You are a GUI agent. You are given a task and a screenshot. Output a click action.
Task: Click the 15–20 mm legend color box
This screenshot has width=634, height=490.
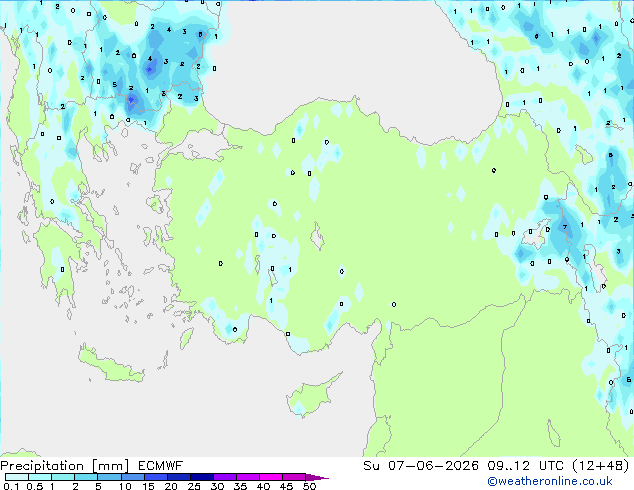click(x=156, y=477)
